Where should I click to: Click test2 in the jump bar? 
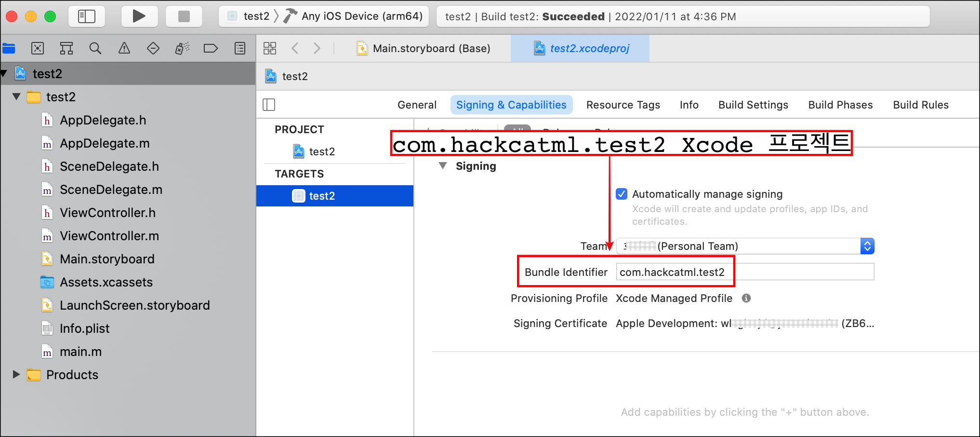tap(287, 76)
